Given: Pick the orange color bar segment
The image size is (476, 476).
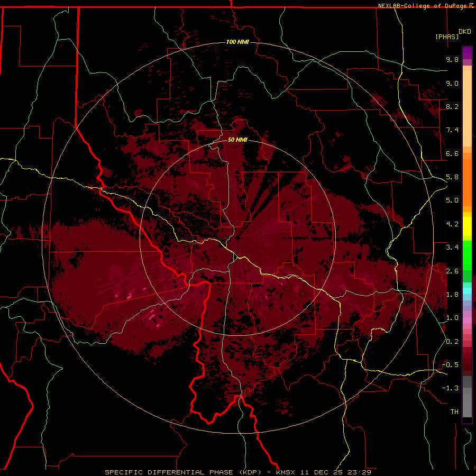Looking at the screenshot, I should coord(467,182).
